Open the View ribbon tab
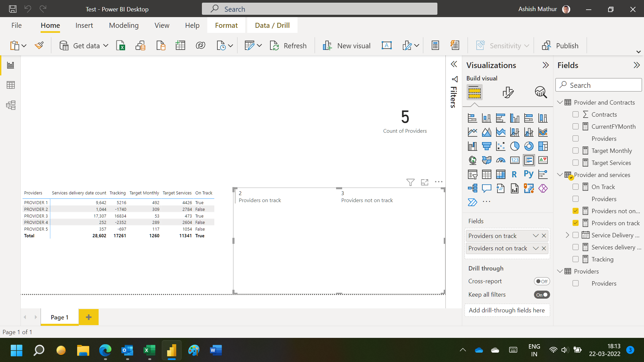The width and height of the screenshot is (644, 362). pyautogui.click(x=162, y=25)
